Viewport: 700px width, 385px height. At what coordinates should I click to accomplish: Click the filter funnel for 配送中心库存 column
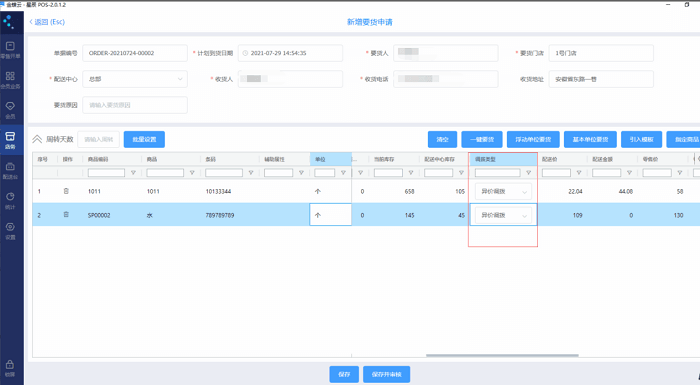(x=461, y=172)
